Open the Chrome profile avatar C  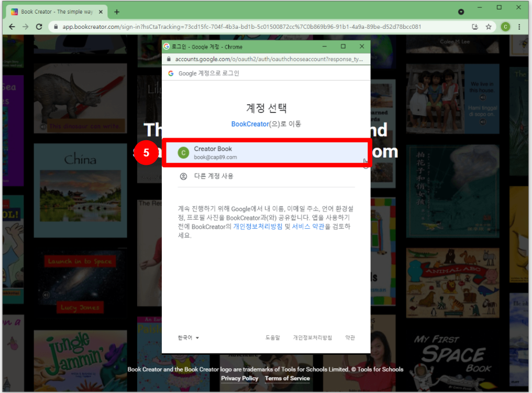pyautogui.click(x=505, y=27)
